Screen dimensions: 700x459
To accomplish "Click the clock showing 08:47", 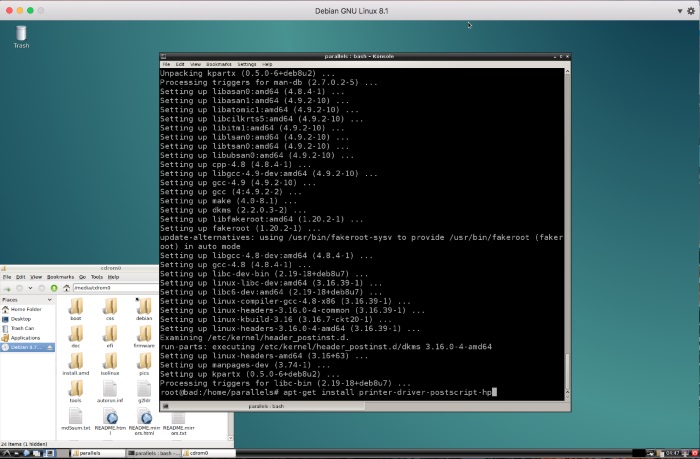I will pyautogui.click(x=672, y=453).
